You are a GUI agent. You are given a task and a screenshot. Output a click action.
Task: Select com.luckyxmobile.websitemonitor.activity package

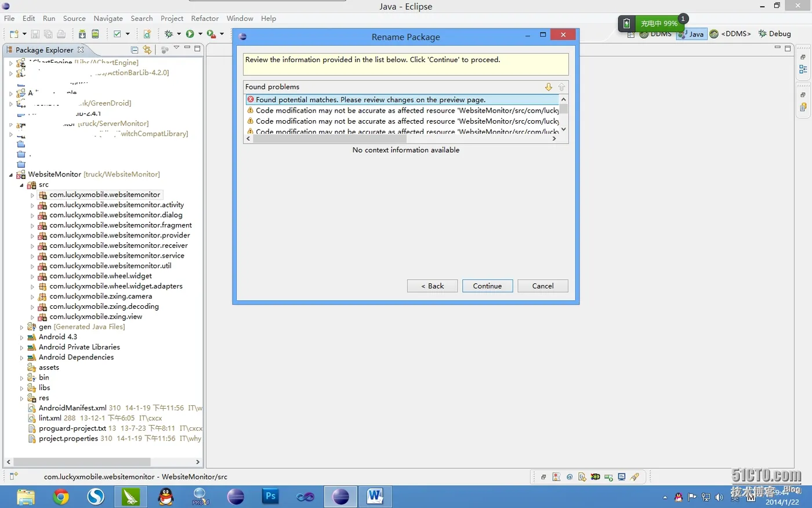[117, 205]
